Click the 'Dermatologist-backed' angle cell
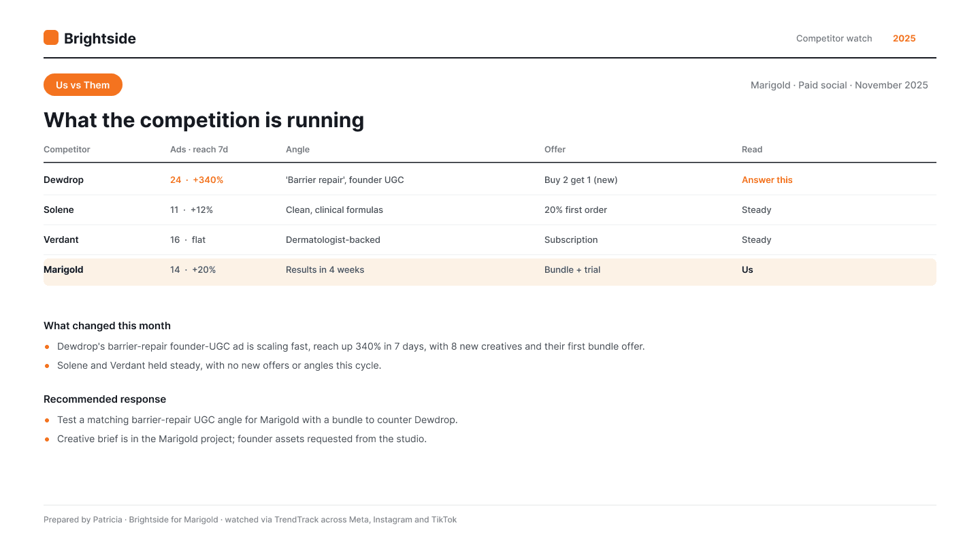This screenshot has width=980, height=551. click(x=333, y=240)
